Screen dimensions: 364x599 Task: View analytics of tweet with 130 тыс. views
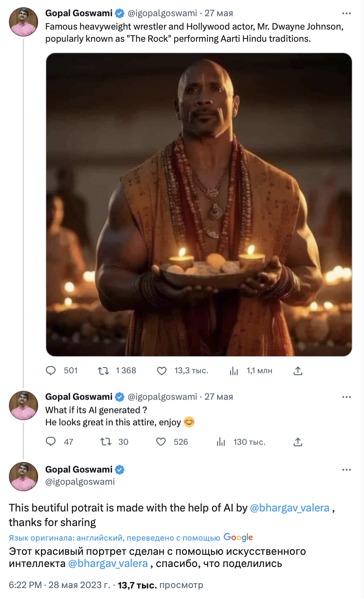tap(221, 442)
